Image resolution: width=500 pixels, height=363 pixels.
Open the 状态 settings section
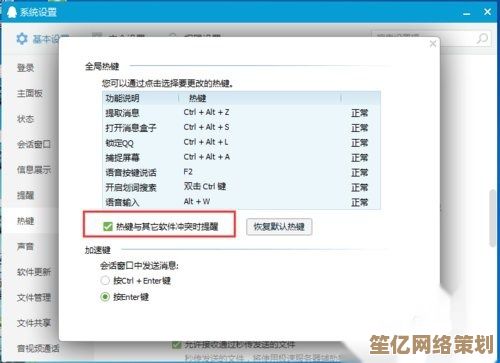26,119
